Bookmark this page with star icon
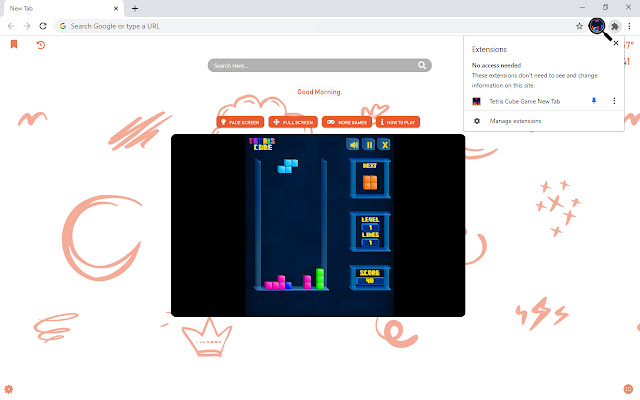This screenshot has height=400, width=640. [x=580, y=25]
